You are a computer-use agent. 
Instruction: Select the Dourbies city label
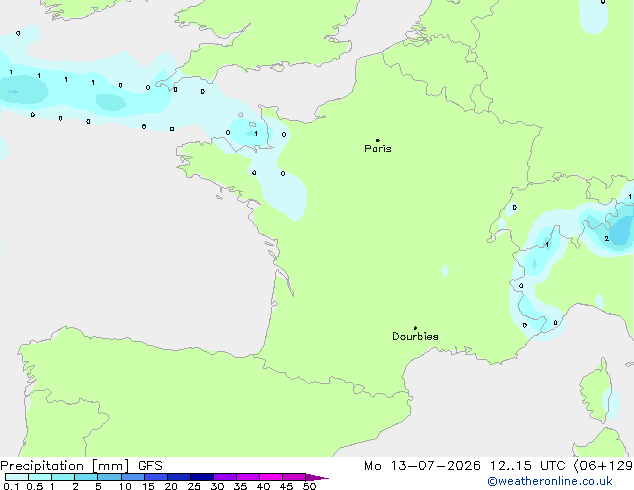pos(415,336)
